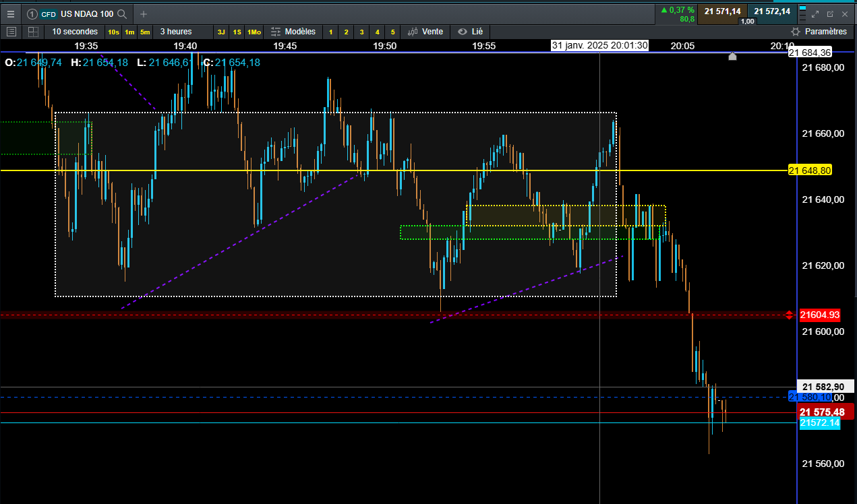This screenshot has height=504, width=857.
Task: Select the 1Mo range shortcut
Action: tap(254, 32)
